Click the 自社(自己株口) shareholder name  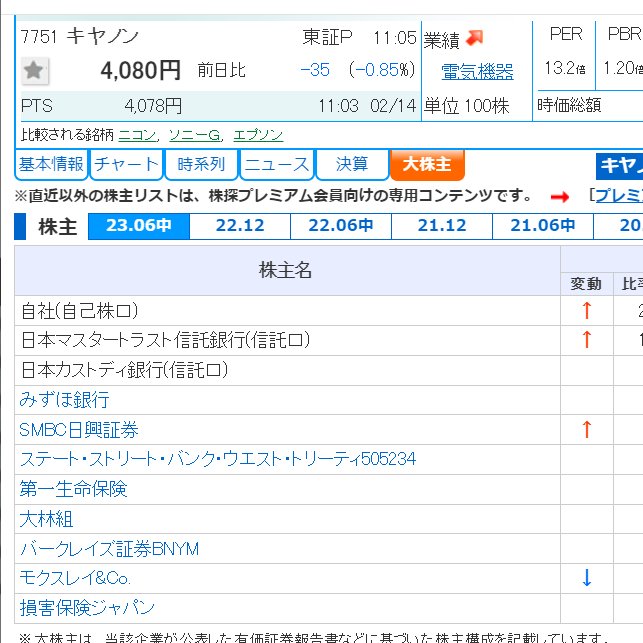coord(80,310)
